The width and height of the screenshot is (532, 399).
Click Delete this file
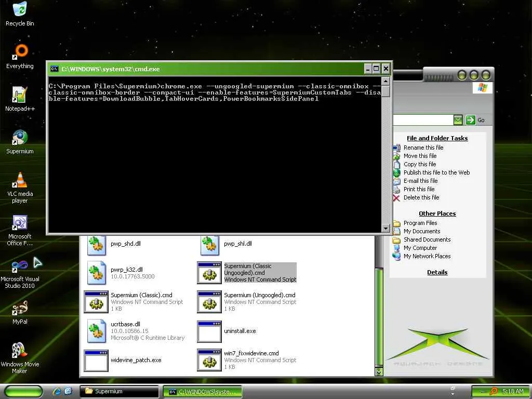pyautogui.click(x=421, y=197)
